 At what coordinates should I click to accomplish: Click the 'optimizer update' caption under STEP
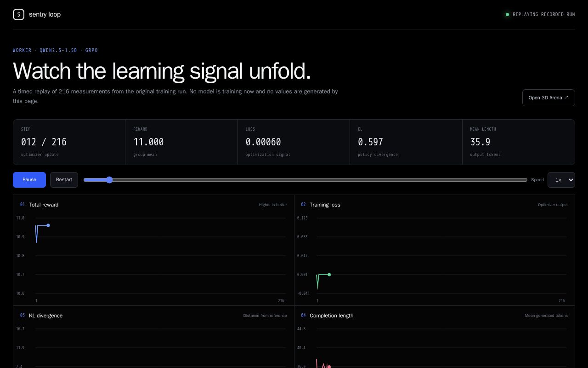pyautogui.click(x=40, y=155)
